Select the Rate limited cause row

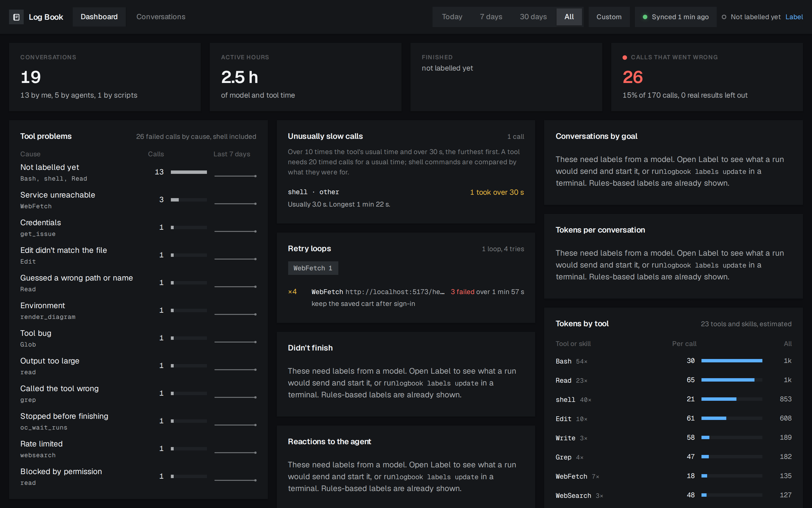[x=138, y=449]
